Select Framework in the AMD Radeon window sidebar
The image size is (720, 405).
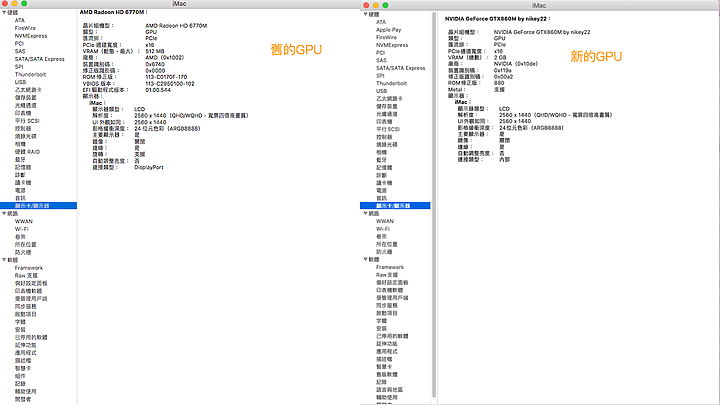pyautogui.click(x=28, y=268)
